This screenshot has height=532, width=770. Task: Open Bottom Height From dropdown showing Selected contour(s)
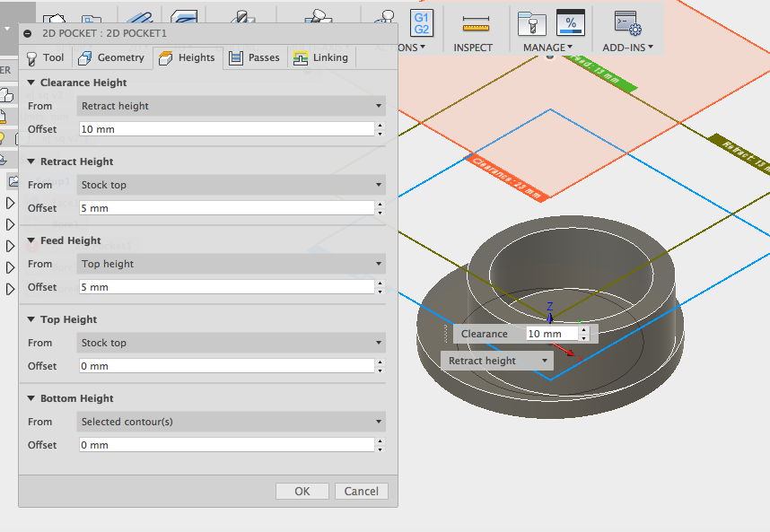(x=231, y=422)
